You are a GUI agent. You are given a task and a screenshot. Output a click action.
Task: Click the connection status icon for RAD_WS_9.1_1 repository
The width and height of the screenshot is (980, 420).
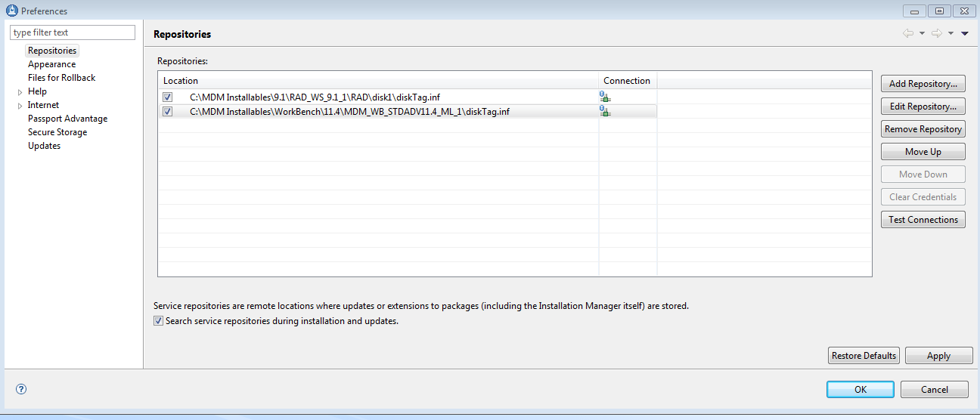point(605,97)
